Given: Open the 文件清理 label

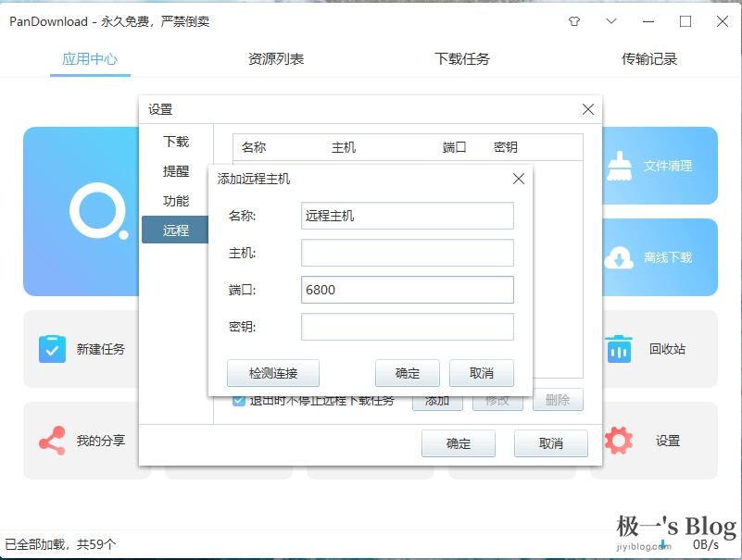Looking at the screenshot, I should (668, 166).
